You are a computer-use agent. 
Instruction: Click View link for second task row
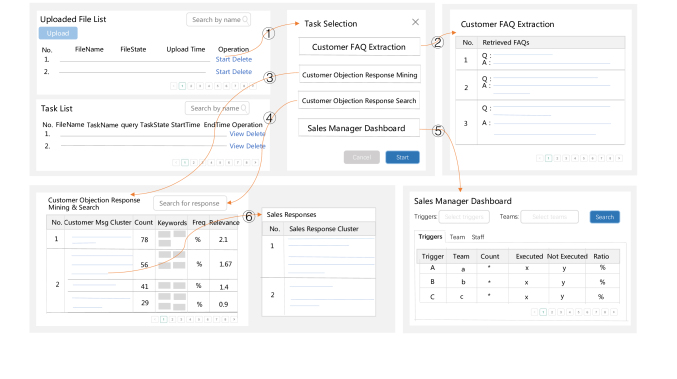[x=237, y=146]
